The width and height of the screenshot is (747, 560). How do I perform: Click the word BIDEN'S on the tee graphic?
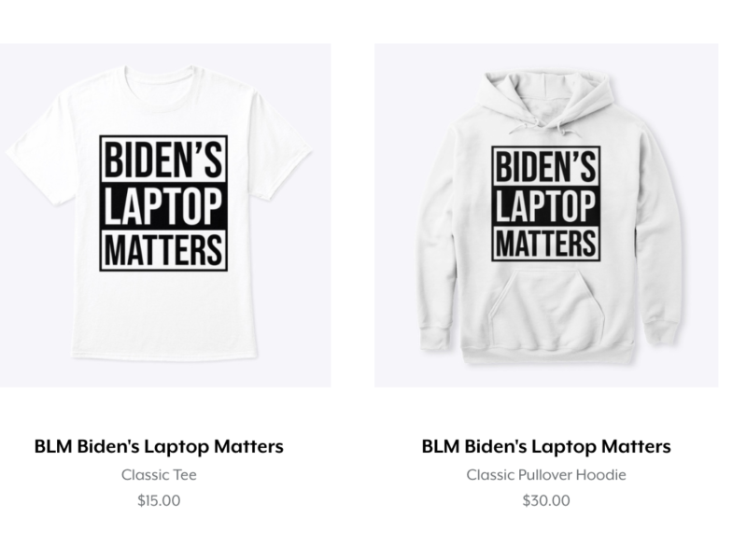click(x=163, y=160)
